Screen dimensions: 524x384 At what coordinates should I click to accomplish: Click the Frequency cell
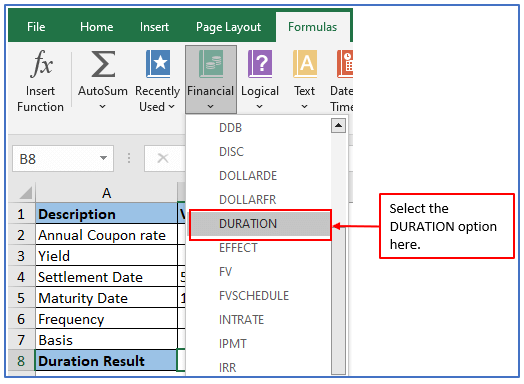106,319
